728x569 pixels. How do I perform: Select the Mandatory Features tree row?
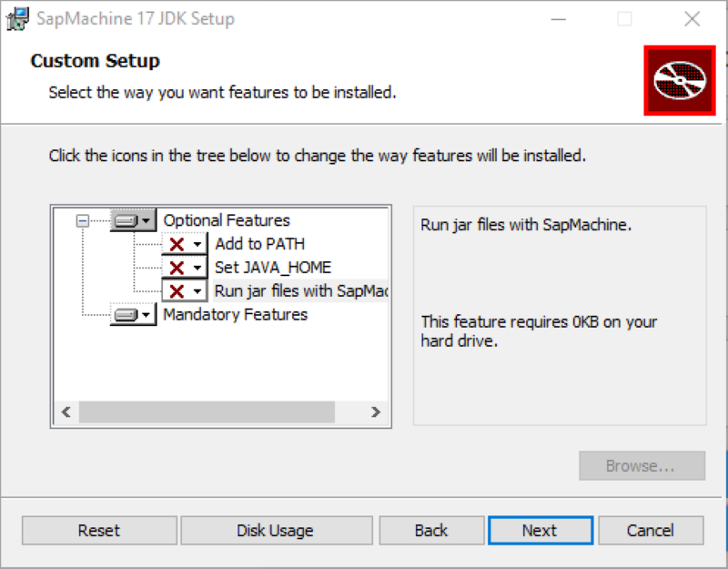click(x=235, y=315)
